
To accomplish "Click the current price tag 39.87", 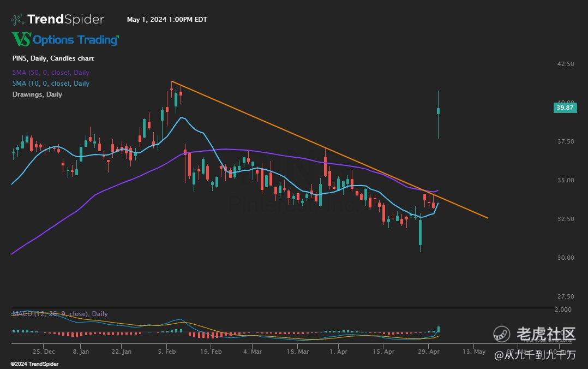I will pos(565,108).
